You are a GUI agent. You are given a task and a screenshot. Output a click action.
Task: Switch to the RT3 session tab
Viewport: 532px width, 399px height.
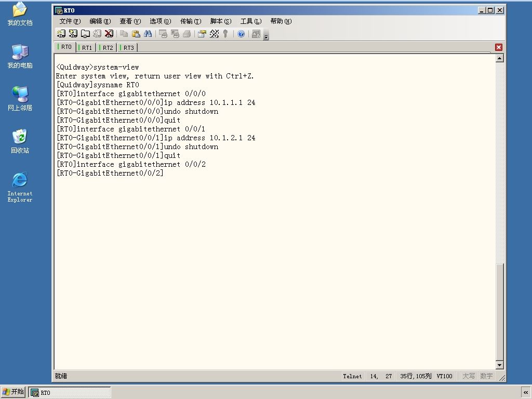click(x=127, y=47)
